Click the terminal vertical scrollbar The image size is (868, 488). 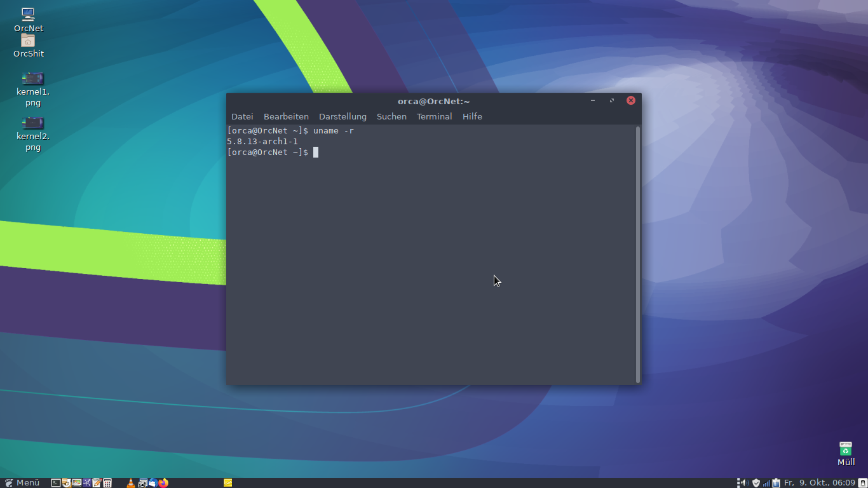638,254
